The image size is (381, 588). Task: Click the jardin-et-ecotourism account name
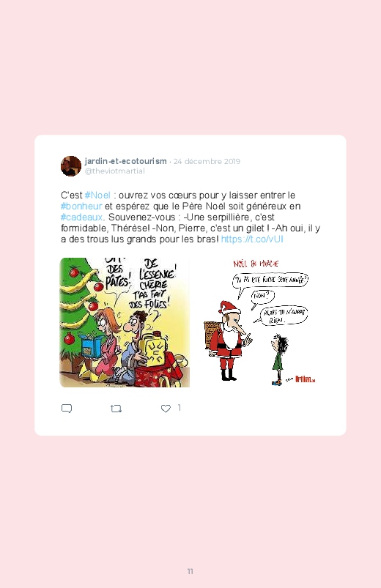coord(125,161)
